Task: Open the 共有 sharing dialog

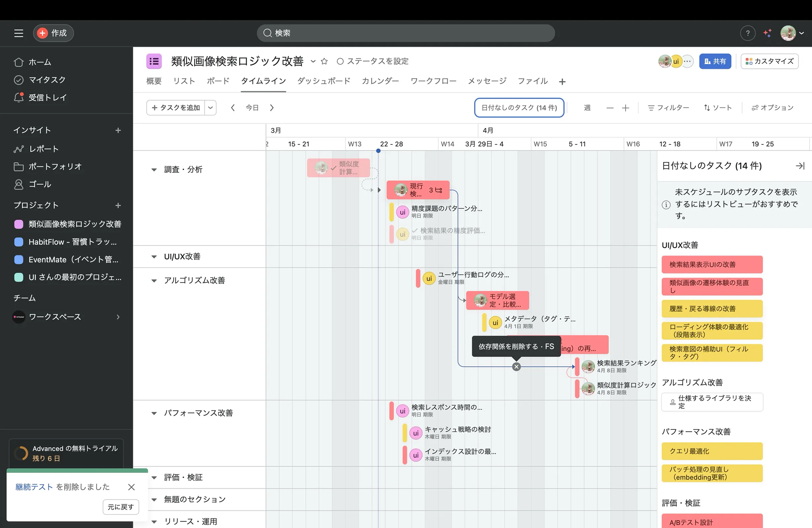Action: [715, 61]
